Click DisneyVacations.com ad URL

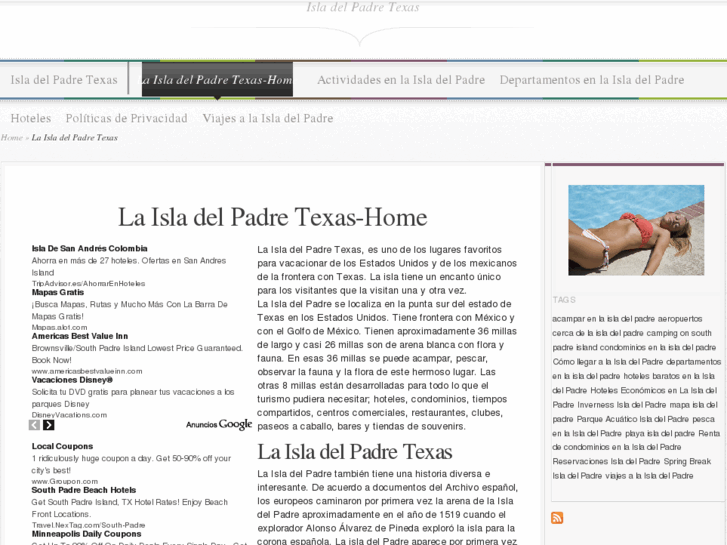[69, 415]
